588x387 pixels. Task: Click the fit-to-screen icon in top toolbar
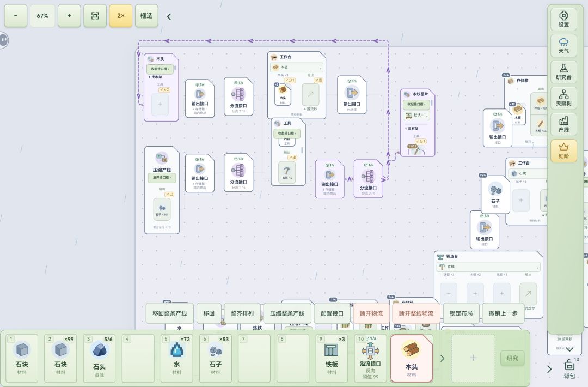click(95, 16)
